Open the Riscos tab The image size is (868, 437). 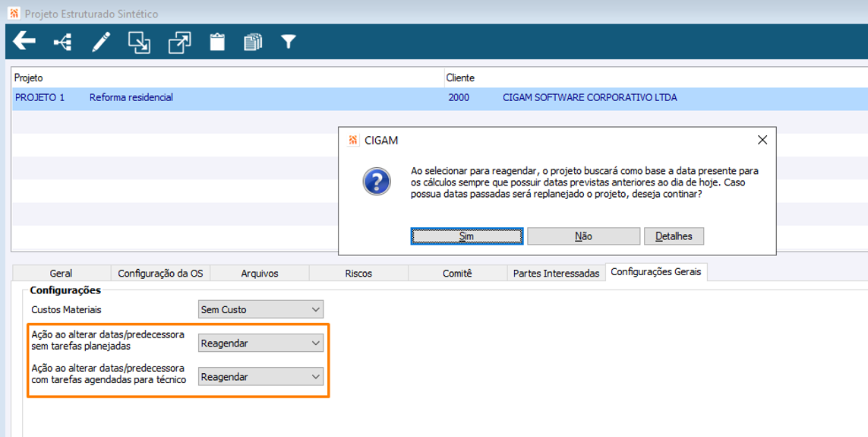coord(358,273)
